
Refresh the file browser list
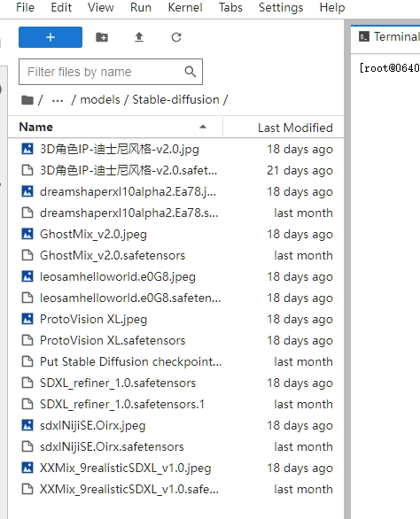point(176,37)
